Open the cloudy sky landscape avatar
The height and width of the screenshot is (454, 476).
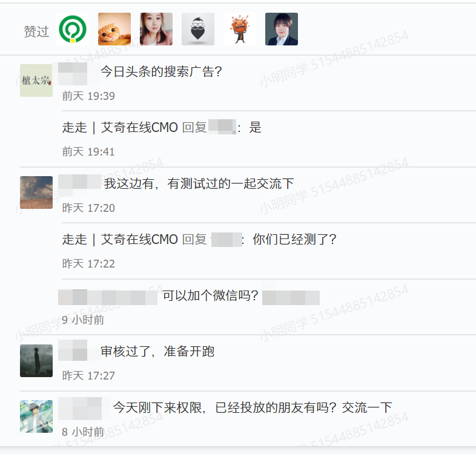click(36, 192)
